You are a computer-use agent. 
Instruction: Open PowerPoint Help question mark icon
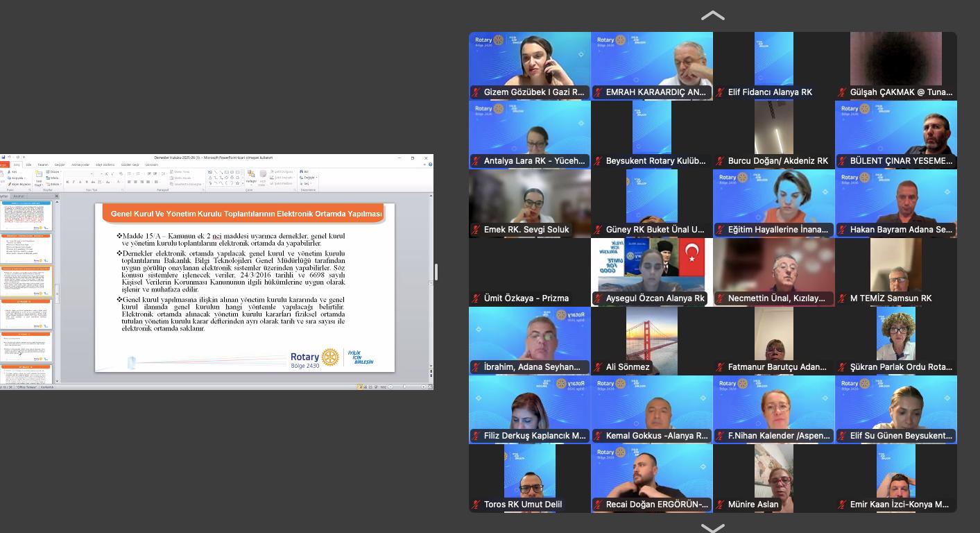coord(431,164)
